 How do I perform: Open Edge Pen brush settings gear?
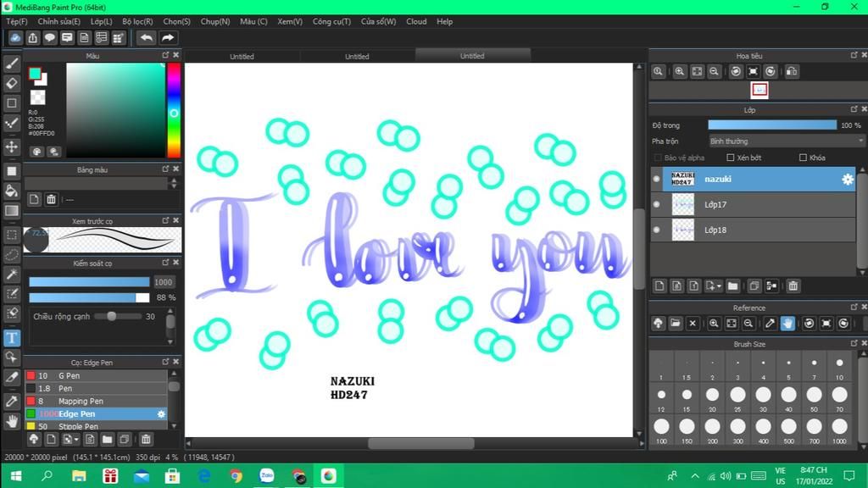click(161, 413)
